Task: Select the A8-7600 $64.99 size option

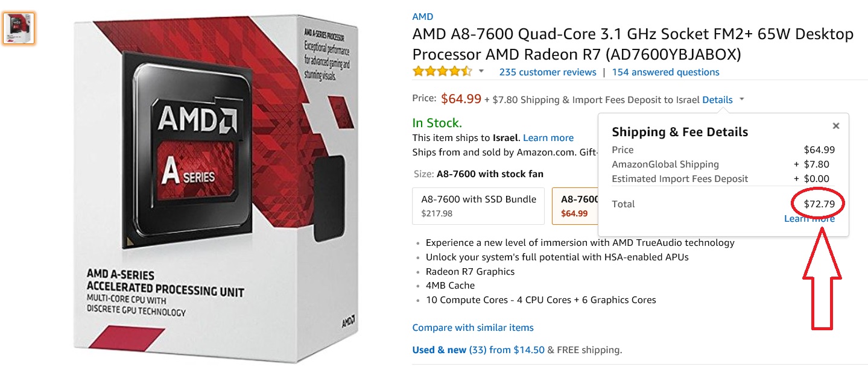Action: [575, 205]
